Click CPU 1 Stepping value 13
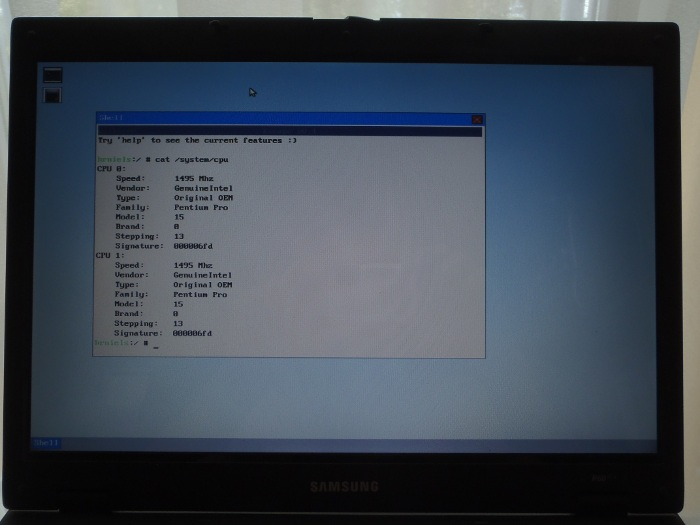 pos(178,324)
